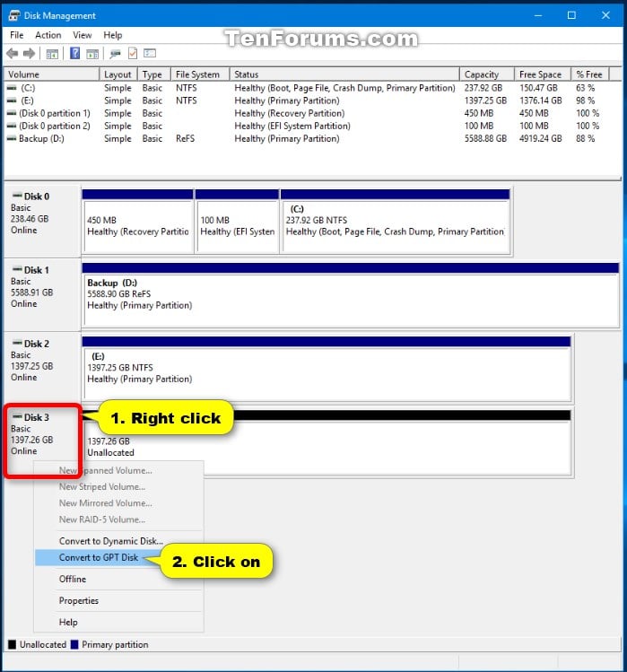Click the Refresh/rescan disks toolbar icon
The height and width of the screenshot is (672, 627).
(115, 54)
